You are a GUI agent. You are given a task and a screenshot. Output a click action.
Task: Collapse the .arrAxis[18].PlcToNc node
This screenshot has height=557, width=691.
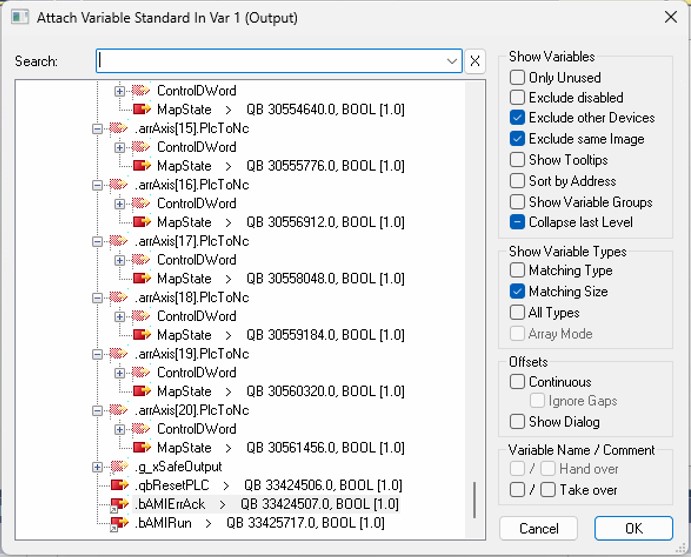coord(97,298)
